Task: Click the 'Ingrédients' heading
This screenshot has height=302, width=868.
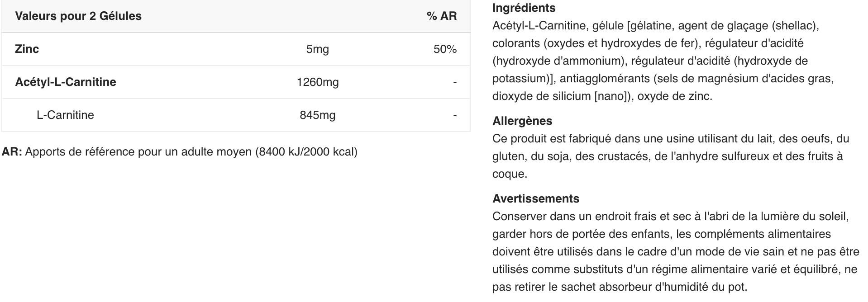Action: click(x=524, y=8)
